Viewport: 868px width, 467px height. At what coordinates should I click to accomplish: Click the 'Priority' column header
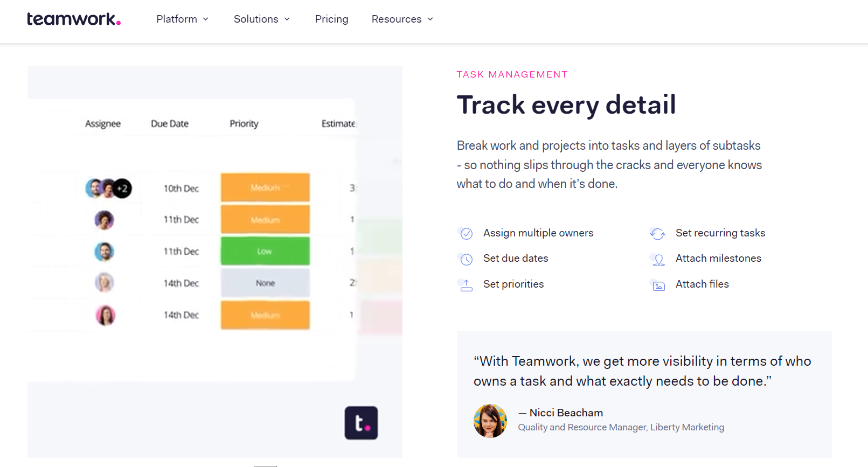(244, 123)
